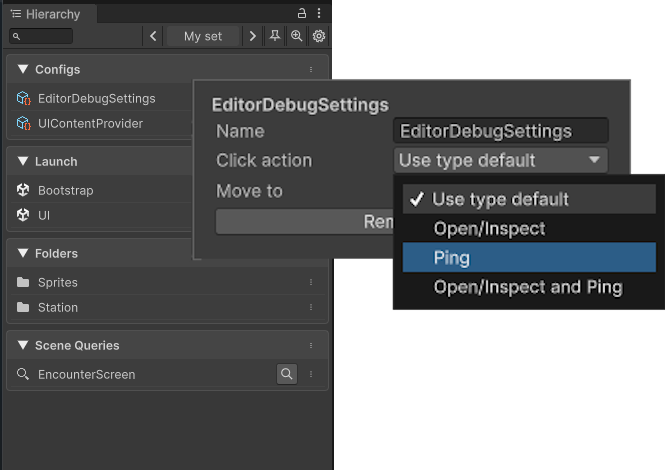Click the EditorDebugSettings asset icon
The image size is (665, 470).
[23, 98]
